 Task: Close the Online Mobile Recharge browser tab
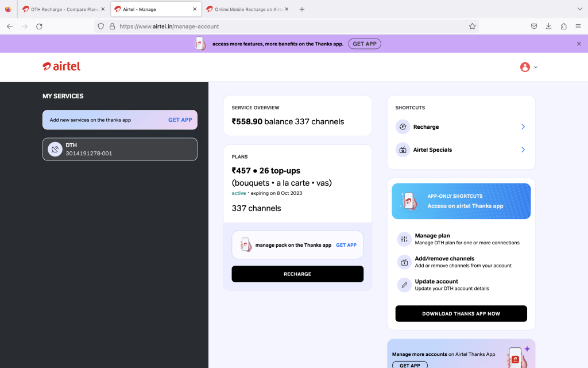pos(287,9)
